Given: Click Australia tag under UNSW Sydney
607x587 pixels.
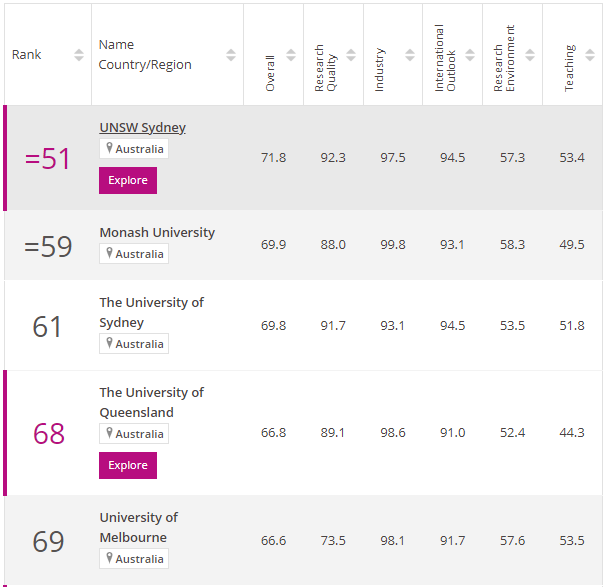Looking at the screenshot, I should [x=134, y=149].
